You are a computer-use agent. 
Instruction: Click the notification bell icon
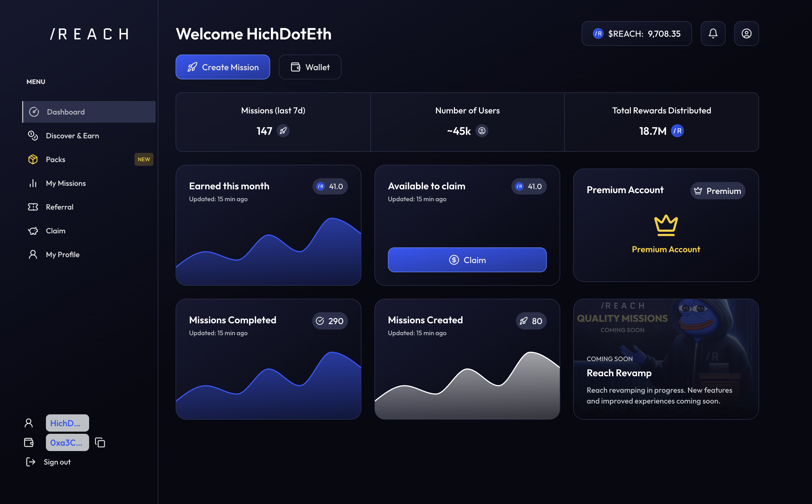[713, 34]
